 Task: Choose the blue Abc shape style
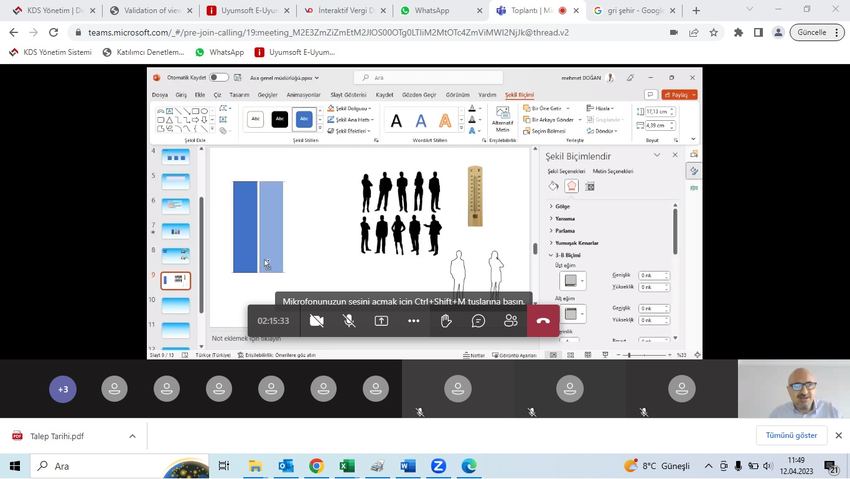(x=304, y=119)
